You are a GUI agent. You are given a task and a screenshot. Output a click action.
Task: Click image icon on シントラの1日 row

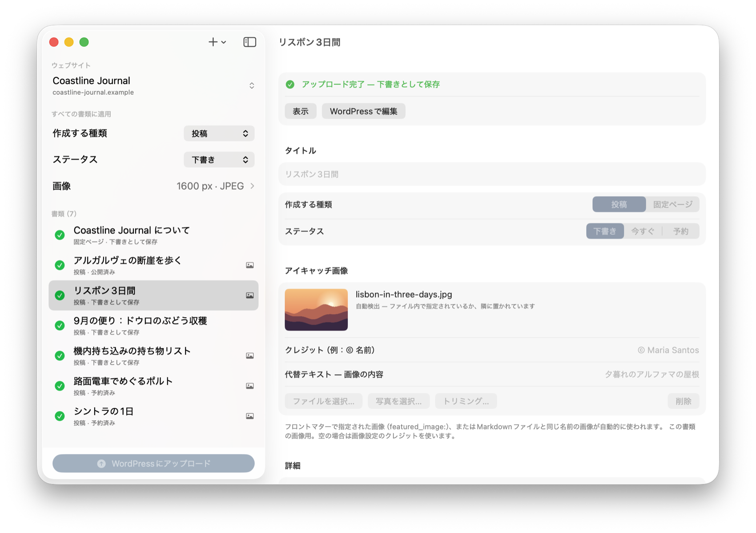[250, 416]
